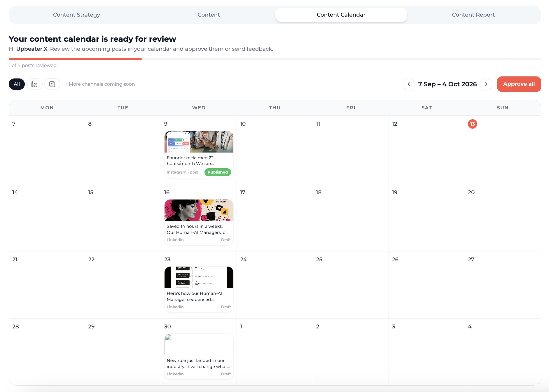Click 'Here's how our Human-AI Manager' caption

pos(194,296)
